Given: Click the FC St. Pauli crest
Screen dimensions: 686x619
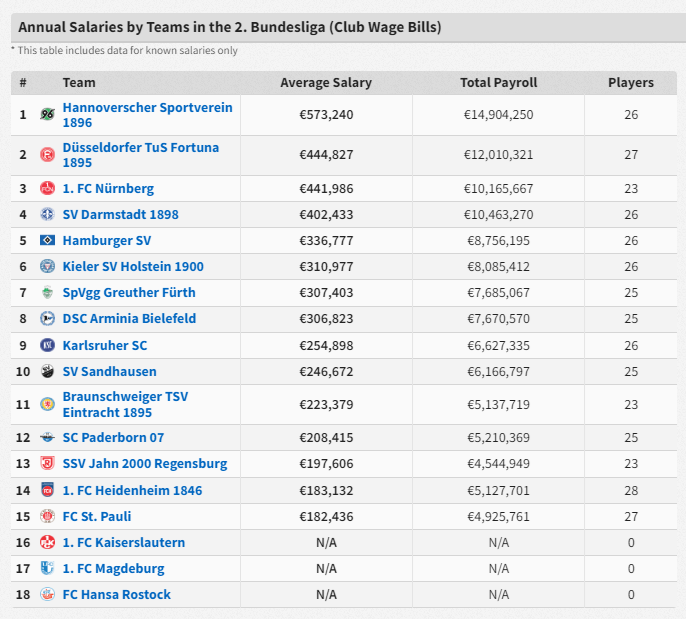Looking at the screenshot, I should click(x=47, y=516).
